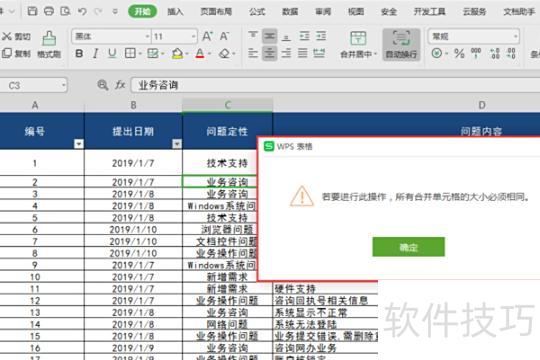Expand font color dropdown arrow
The height and width of the screenshot is (360, 540).
point(209,54)
